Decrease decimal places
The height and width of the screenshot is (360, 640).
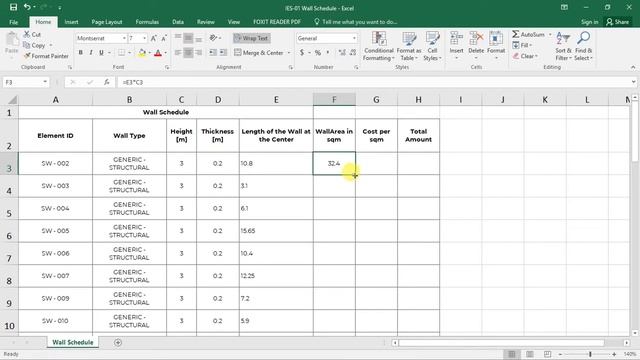tap(353, 53)
